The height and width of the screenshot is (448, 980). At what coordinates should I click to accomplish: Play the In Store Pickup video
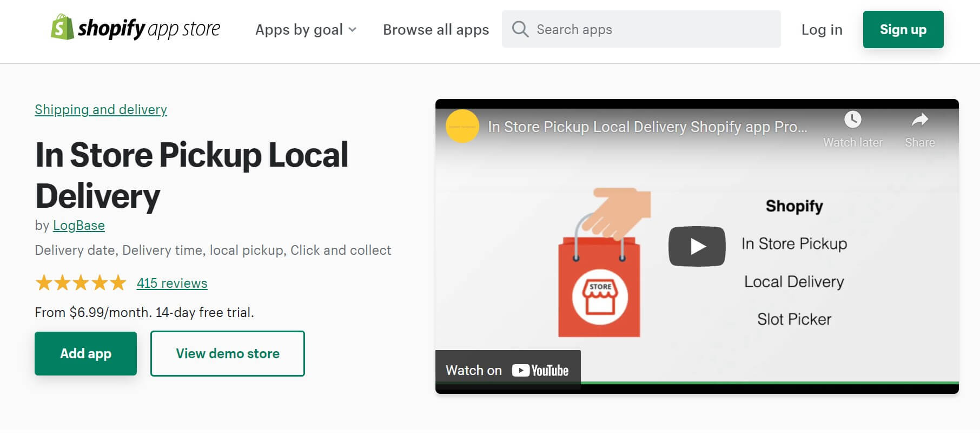point(697,246)
